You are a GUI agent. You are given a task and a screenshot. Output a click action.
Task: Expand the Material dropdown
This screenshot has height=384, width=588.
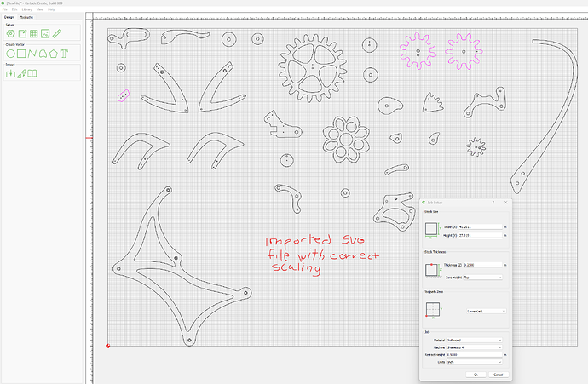[474, 341]
